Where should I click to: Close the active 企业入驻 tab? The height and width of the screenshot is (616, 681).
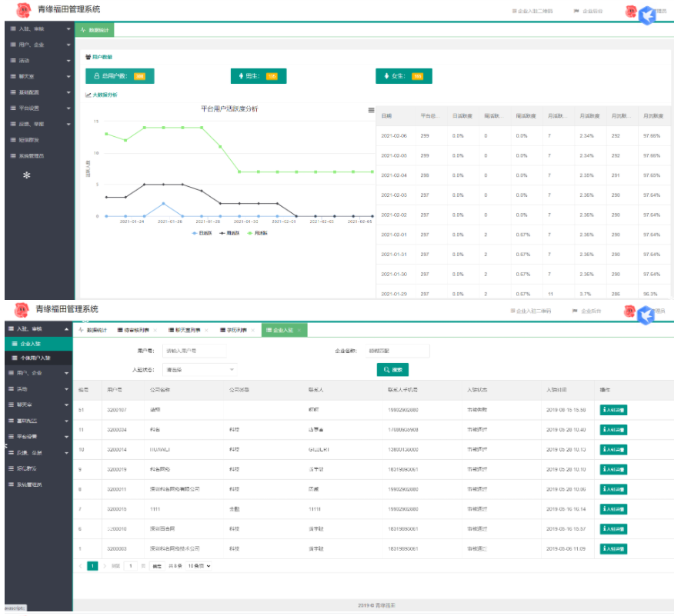[x=299, y=330]
